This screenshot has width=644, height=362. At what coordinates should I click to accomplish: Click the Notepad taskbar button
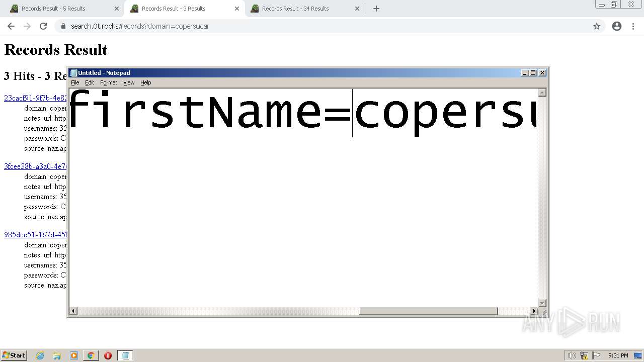pos(125,355)
